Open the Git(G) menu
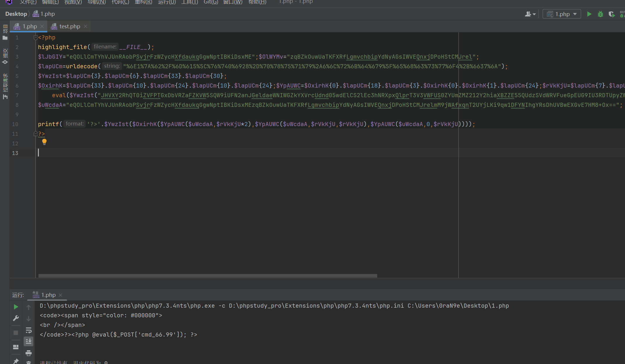The width and height of the screenshot is (625, 364). point(211,2)
